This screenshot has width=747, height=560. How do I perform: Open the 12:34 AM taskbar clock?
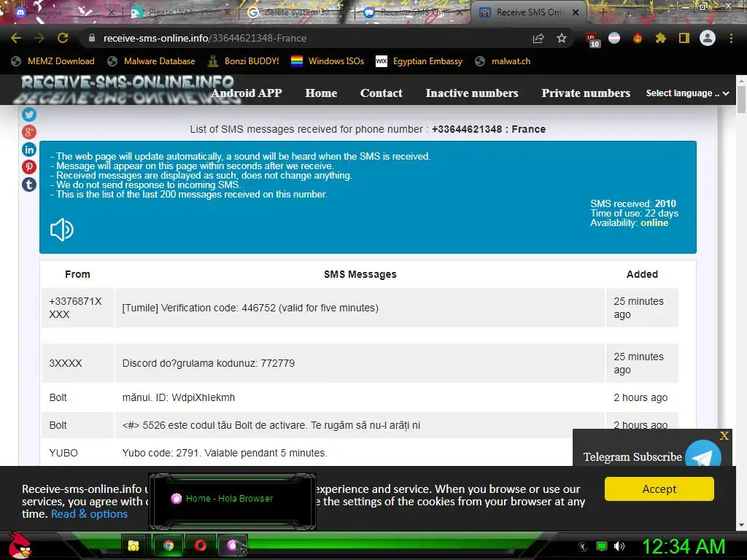(x=684, y=546)
